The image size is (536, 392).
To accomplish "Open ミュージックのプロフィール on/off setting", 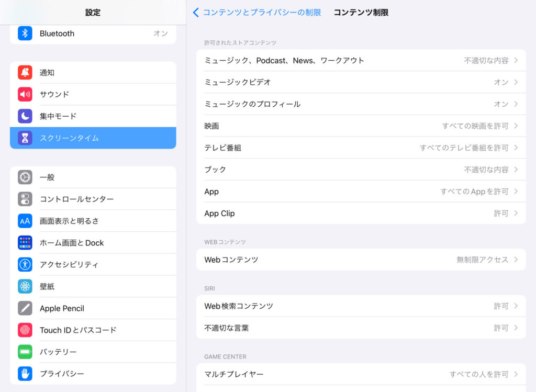I will (361, 104).
